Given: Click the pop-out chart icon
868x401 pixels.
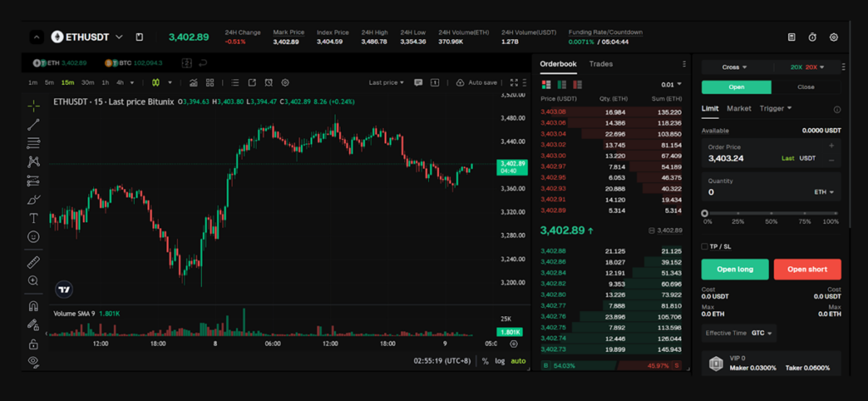Looking at the screenshot, I should click(252, 82).
